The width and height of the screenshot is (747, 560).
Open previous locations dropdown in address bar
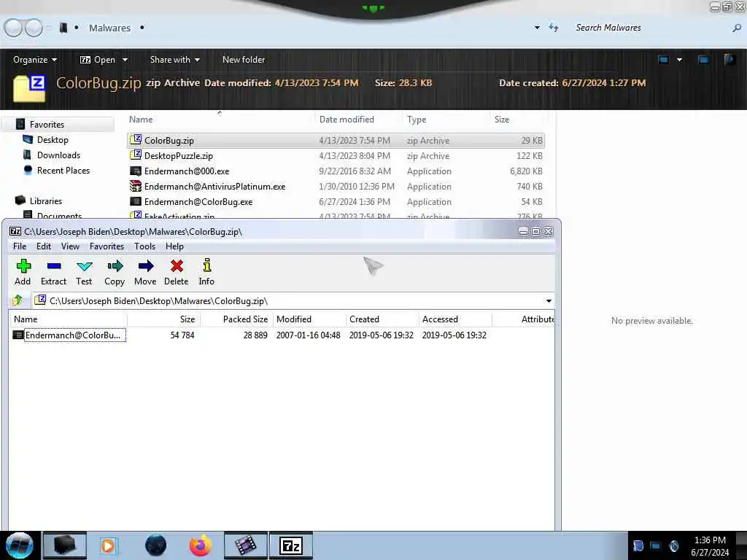pos(537,28)
